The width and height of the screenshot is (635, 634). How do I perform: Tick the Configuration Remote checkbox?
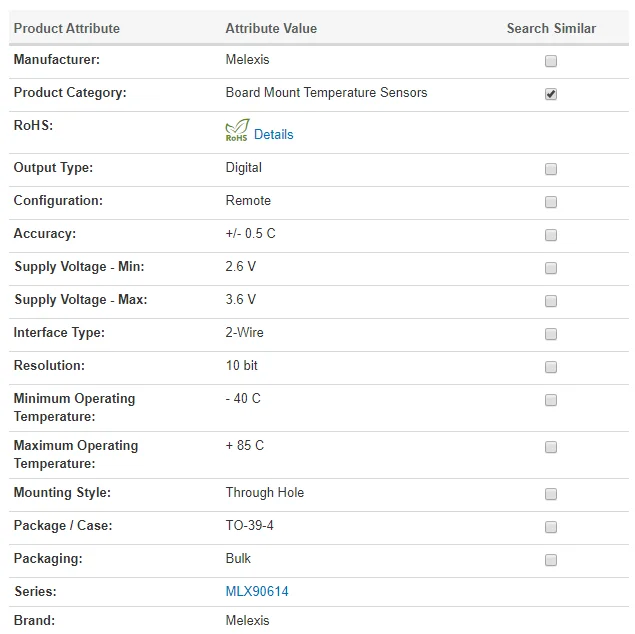pyautogui.click(x=551, y=202)
